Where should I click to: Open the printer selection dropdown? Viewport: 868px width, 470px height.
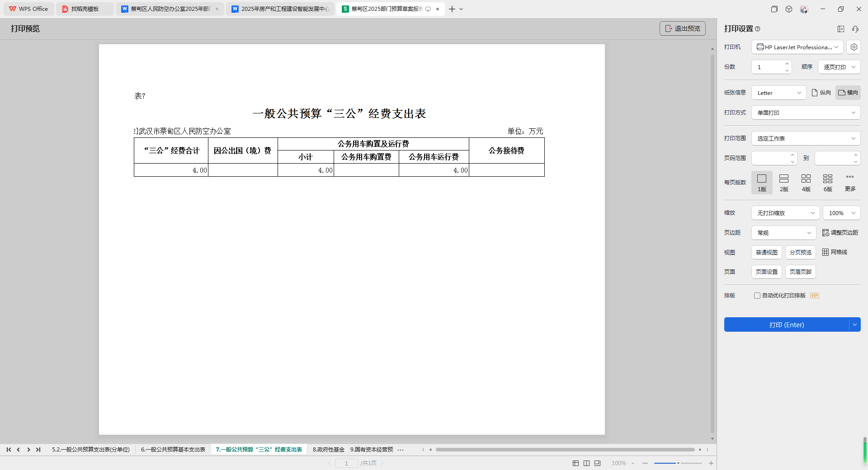click(797, 47)
